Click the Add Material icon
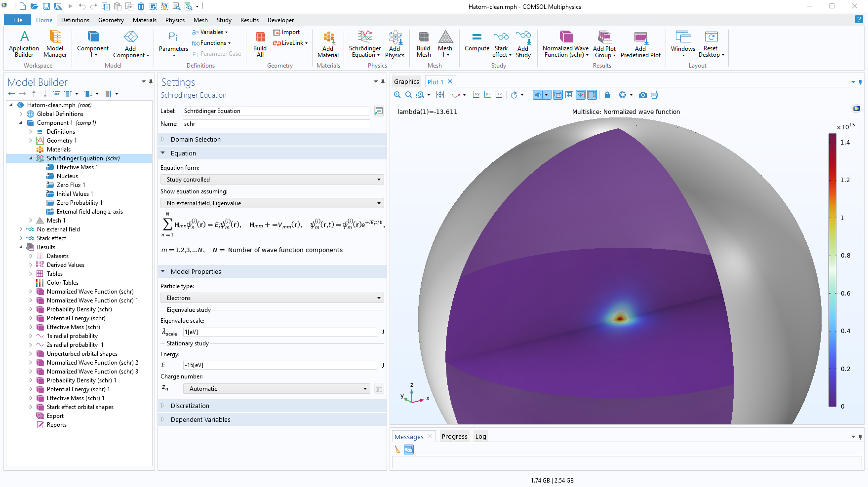The width and height of the screenshot is (868, 487). tap(328, 44)
